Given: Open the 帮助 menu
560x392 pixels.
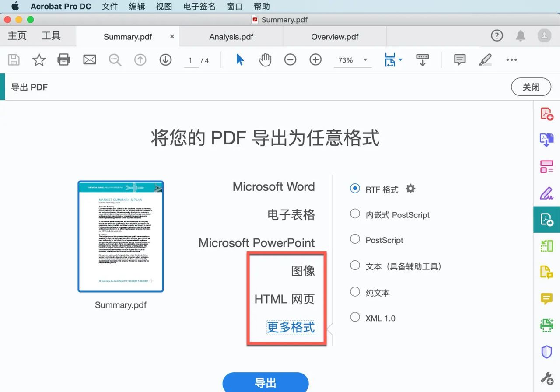Looking at the screenshot, I should pos(262,7).
